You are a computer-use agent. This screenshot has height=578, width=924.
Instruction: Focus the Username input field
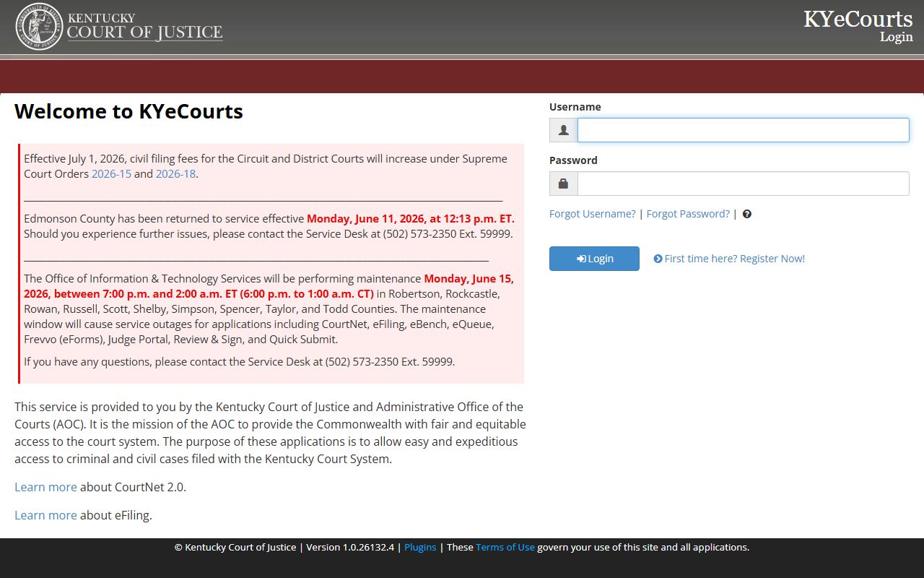coord(744,130)
